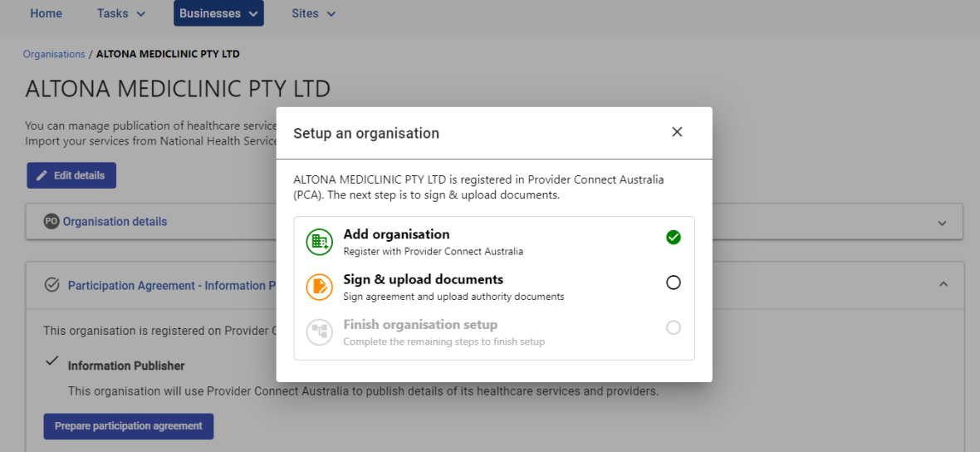Collapse the Participation Agreement section chevron
Screen dimensions: 980x452
tap(943, 284)
